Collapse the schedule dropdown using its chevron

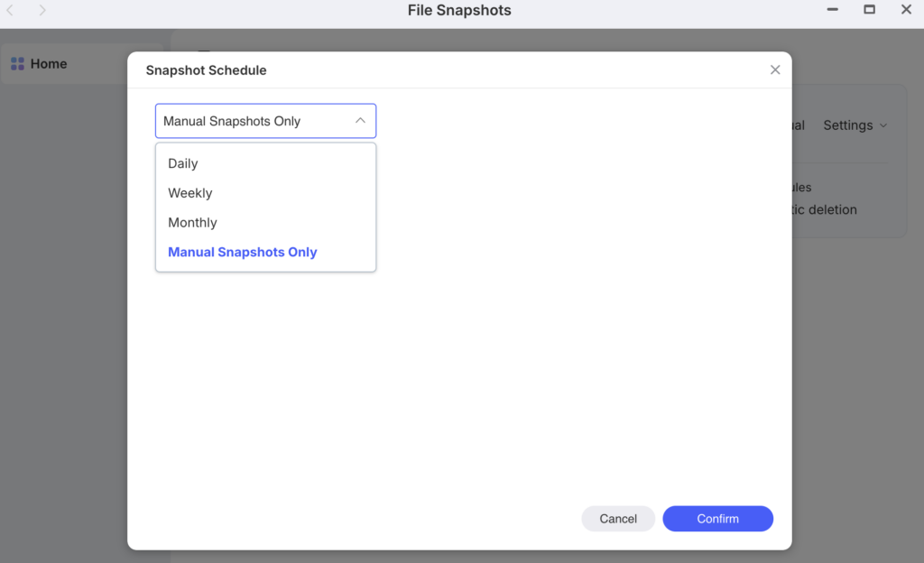pos(360,121)
